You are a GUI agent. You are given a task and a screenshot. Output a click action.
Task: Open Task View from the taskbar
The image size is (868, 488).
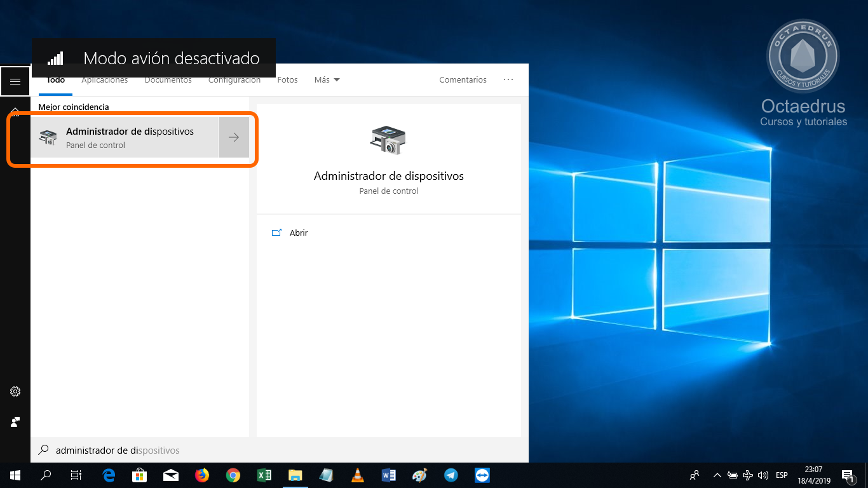pyautogui.click(x=76, y=475)
